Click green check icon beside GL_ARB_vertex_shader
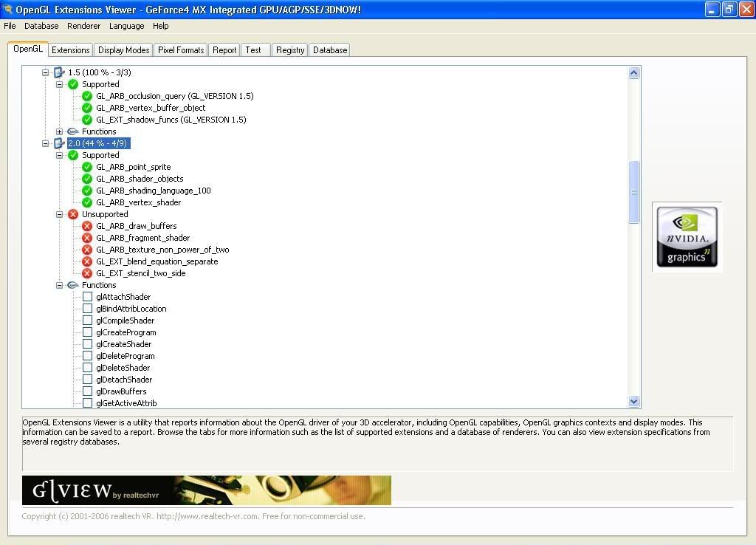This screenshot has height=545, width=756. point(87,202)
